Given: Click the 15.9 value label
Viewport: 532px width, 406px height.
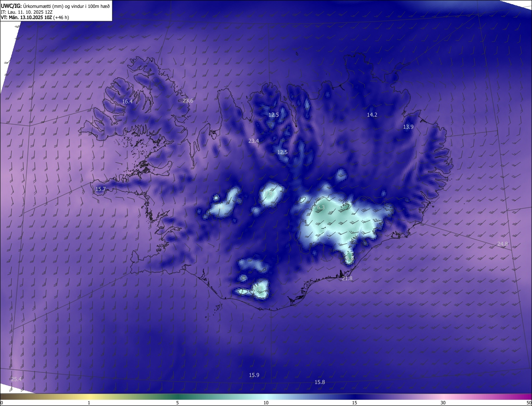Looking at the screenshot, I should point(254,375).
